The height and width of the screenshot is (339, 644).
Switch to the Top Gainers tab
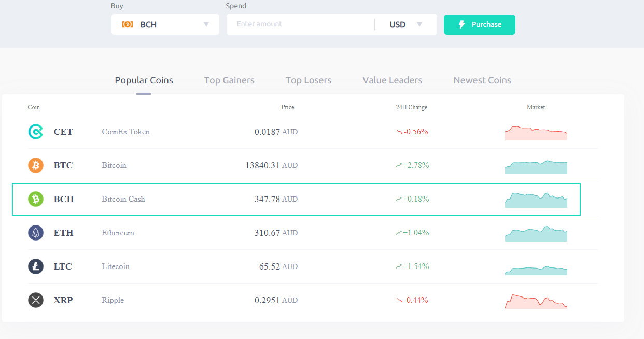point(229,80)
